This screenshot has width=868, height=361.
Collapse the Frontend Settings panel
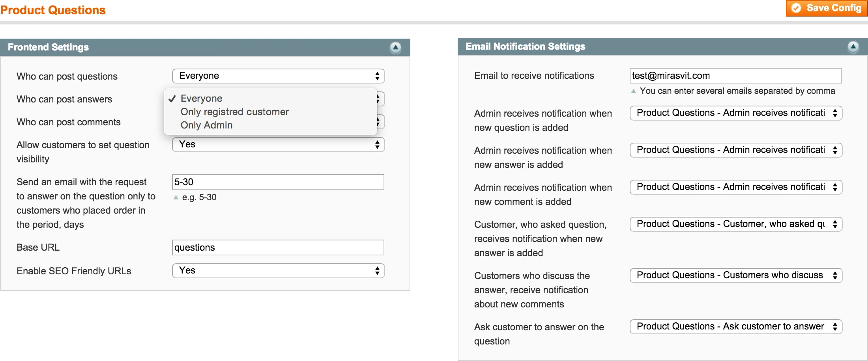[396, 47]
